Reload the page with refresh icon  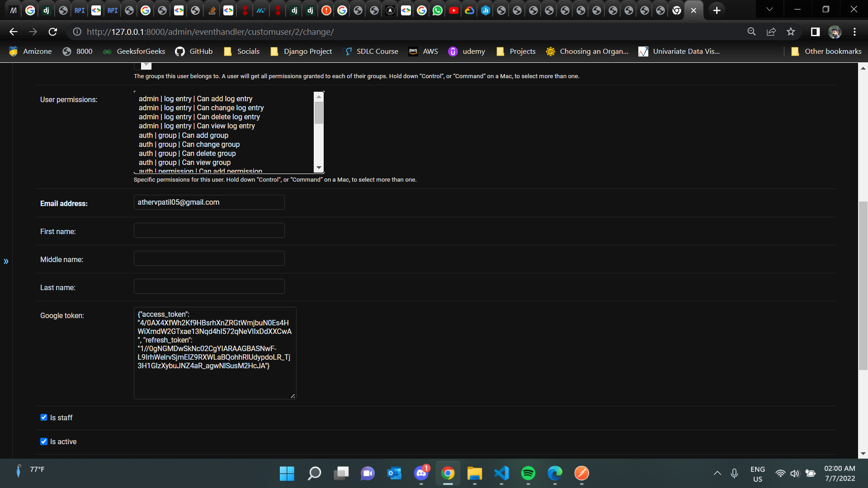(x=53, y=32)
